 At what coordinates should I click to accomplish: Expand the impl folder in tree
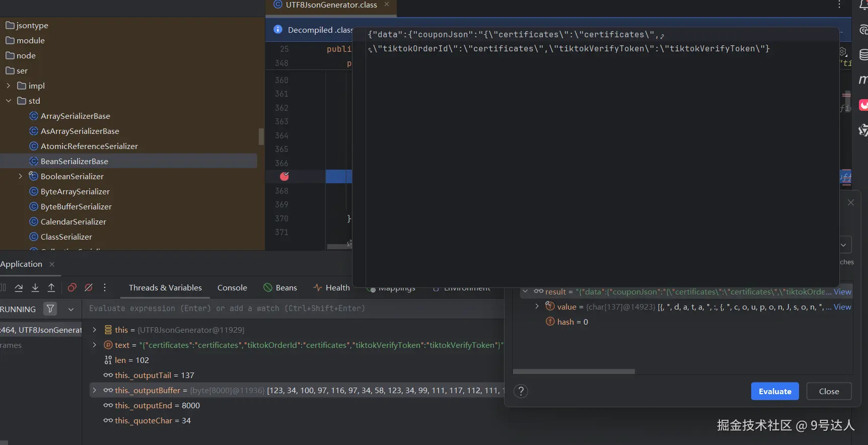(x=9, y=86)
